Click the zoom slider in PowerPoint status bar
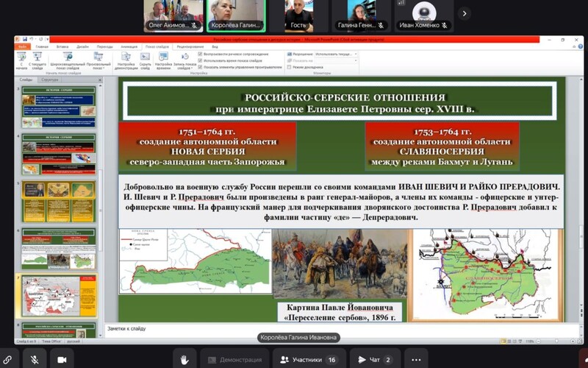This screenshot has height=368, width=588. coord(556,342)
